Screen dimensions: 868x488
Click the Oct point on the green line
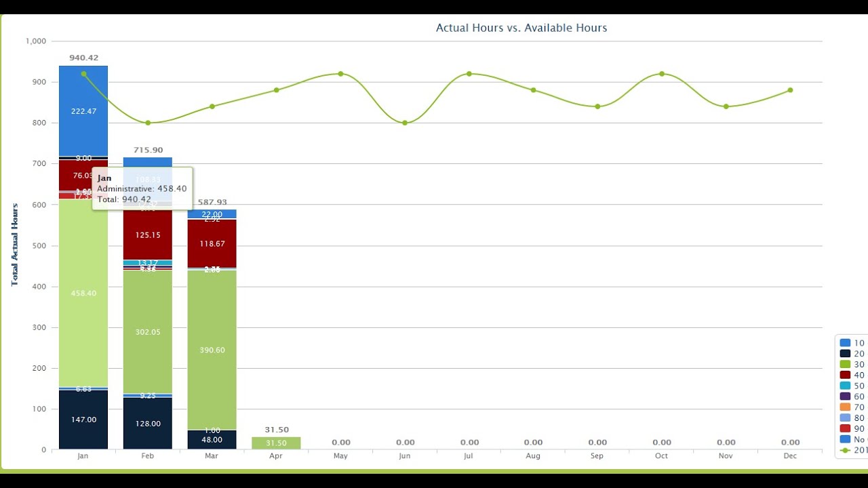pos(662,74)
